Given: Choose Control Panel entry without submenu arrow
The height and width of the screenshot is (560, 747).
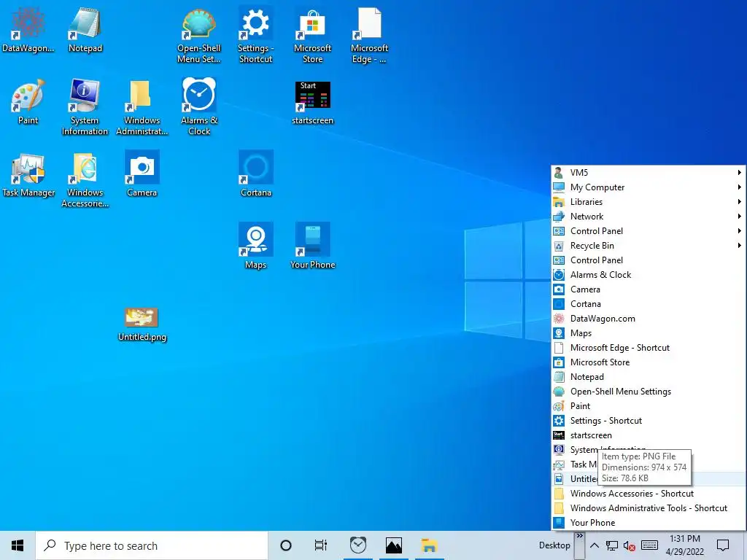Looking at the screenshot, I should click(x=648, y=260).
